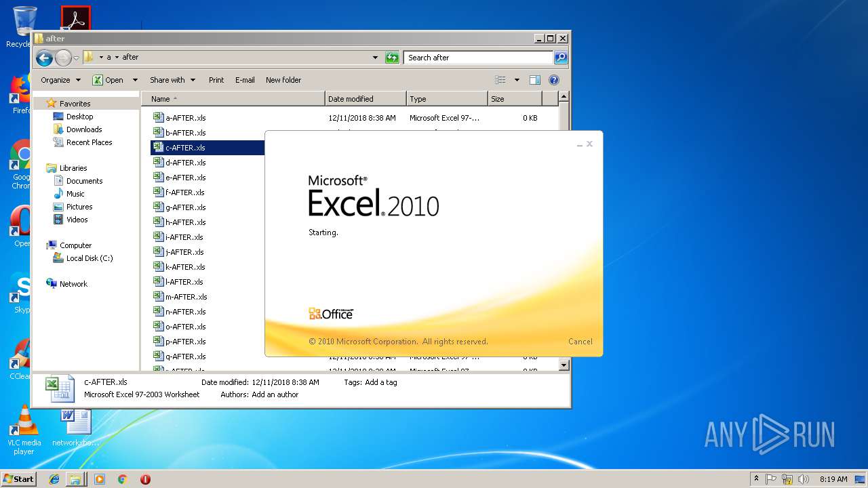The image size is (868, 488).
Task: Click the Action Center flag icon
Action: [771, 479]
